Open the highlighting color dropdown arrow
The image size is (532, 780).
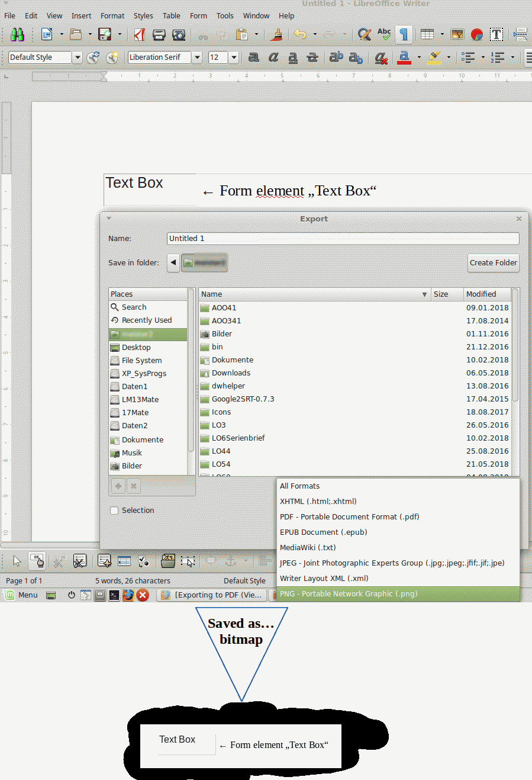pos(449,57)
